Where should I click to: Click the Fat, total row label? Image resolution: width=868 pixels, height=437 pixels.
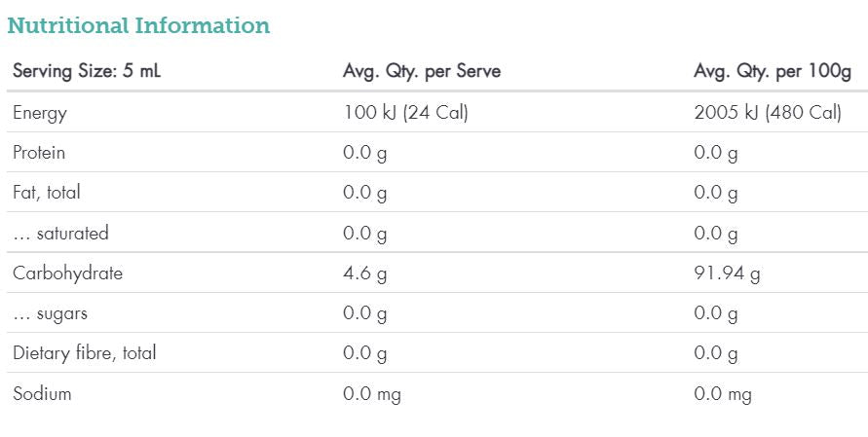click(47, 193)
